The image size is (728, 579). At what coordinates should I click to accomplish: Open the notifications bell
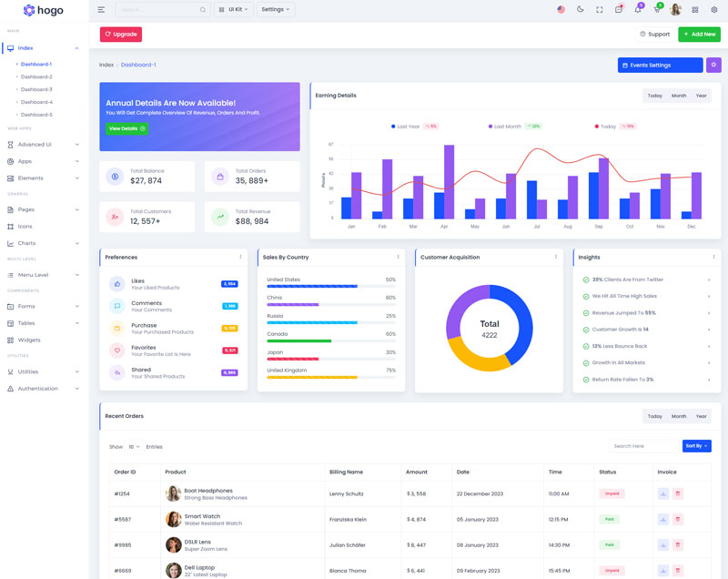pos(638,10)
